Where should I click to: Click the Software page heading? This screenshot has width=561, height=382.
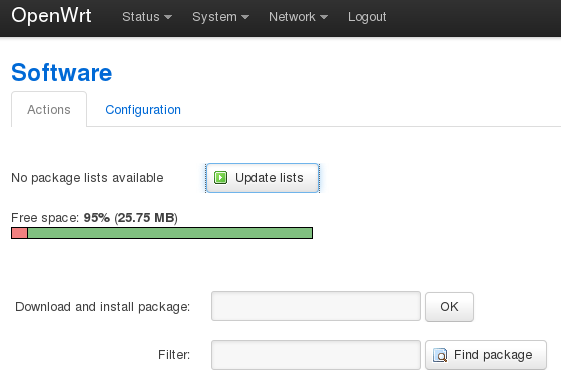point(62,72)
